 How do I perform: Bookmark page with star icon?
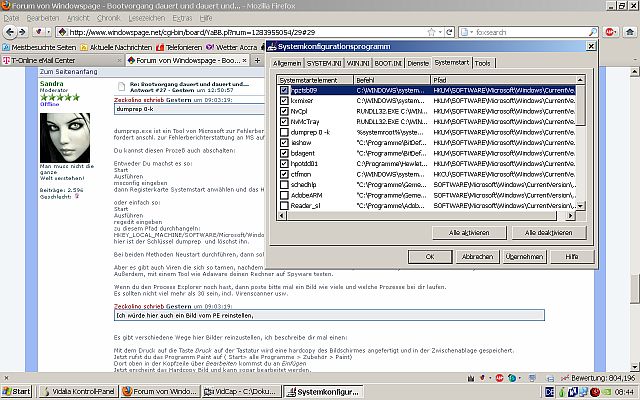point(431,32)
